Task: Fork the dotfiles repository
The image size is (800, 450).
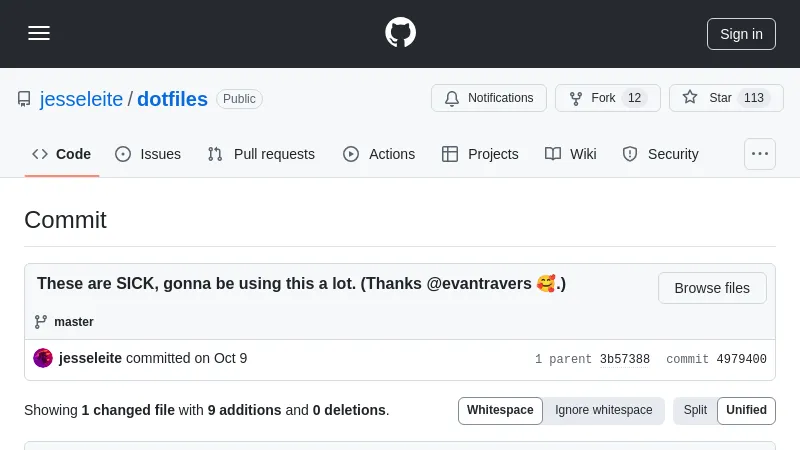Action: (607, 98)
